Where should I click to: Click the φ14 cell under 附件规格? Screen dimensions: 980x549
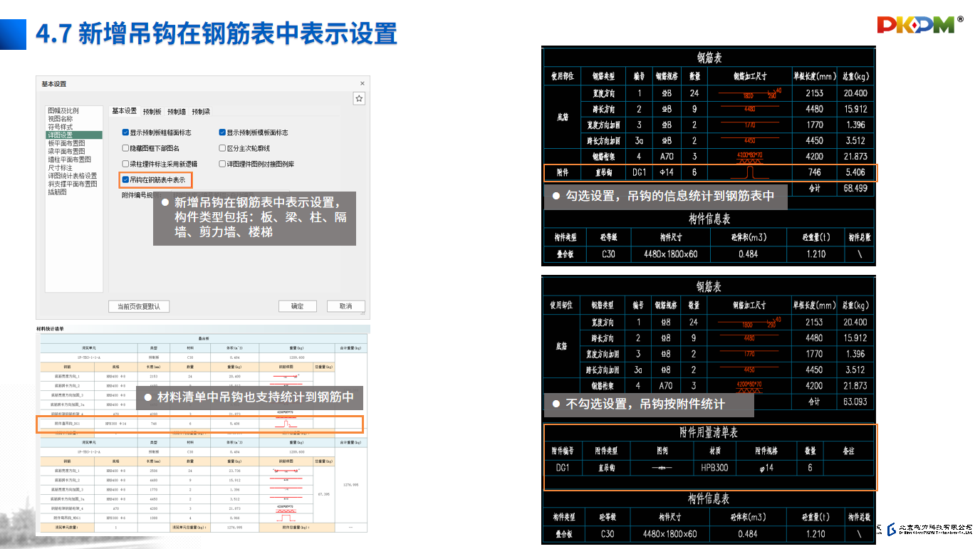[766, 468]
